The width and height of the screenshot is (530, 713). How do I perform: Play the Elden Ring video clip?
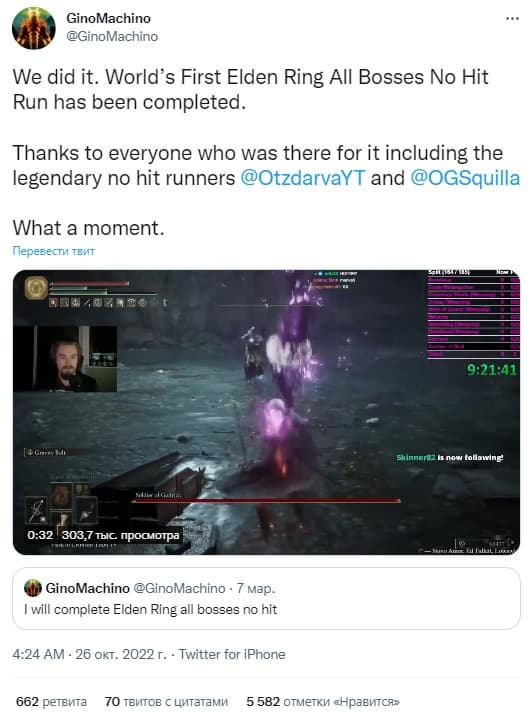pos(266,412)
